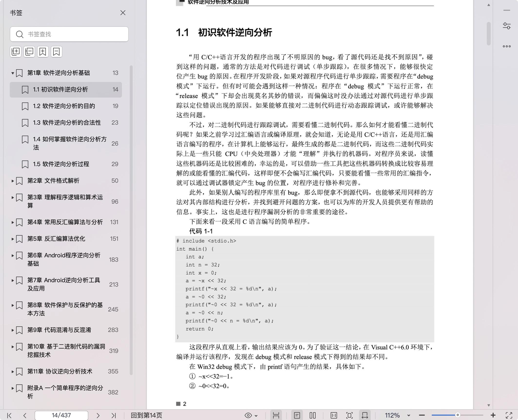Expand 第6章 Android程序逆向分析基础
Image resolution: width=518 pixels, height=420 pixels.
(12, 255)
